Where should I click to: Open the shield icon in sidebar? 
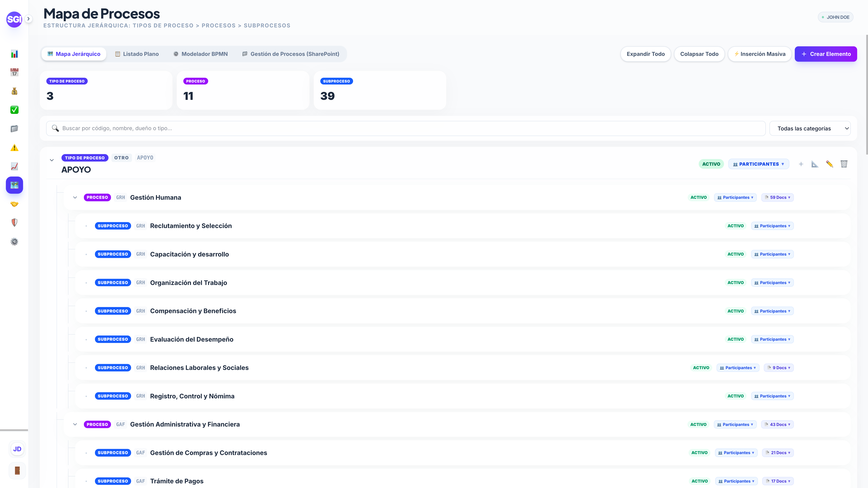(x=14, y=223)
